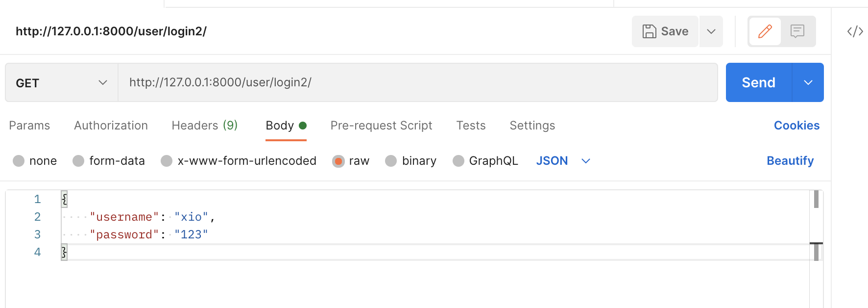Select the GraphQL body option

click(458, 161)
